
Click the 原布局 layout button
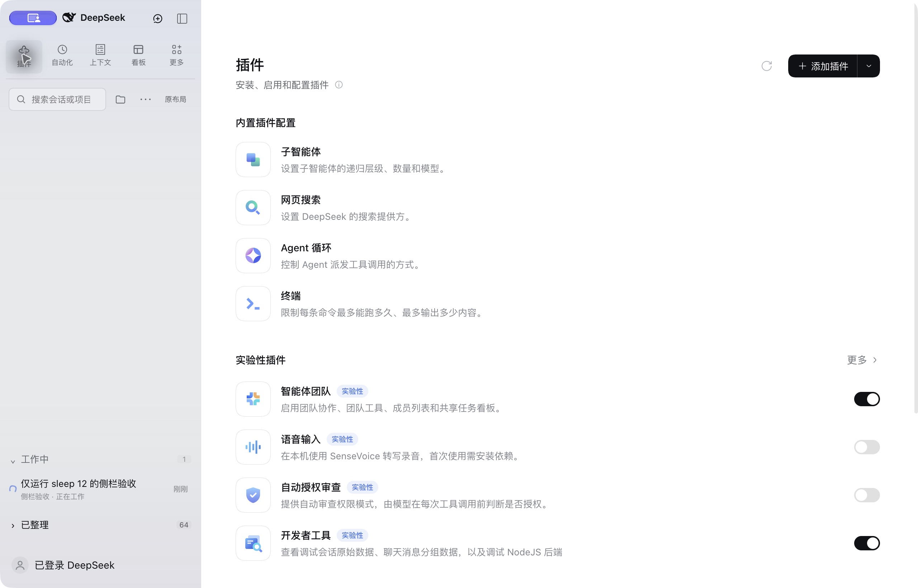[x=175, y=99]
